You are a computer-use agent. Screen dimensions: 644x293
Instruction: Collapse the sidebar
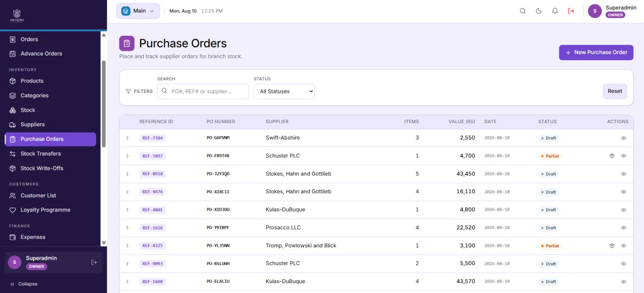(x=24, y=284)
